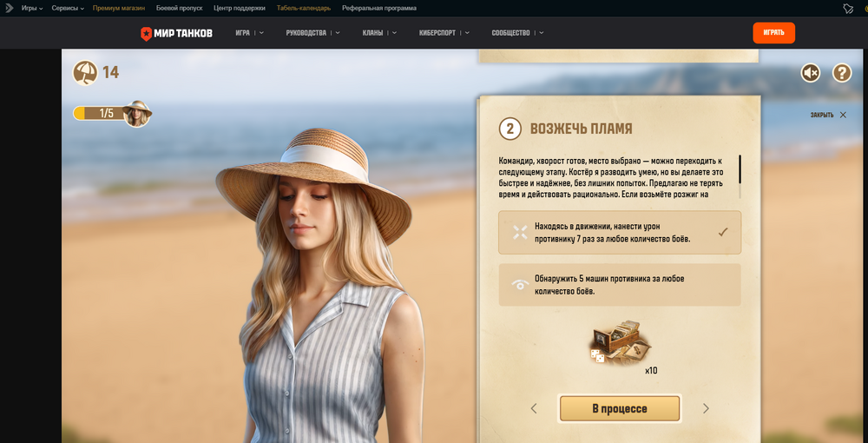
Task: Click the checkmark on damage task
Action: coord(722,233)
